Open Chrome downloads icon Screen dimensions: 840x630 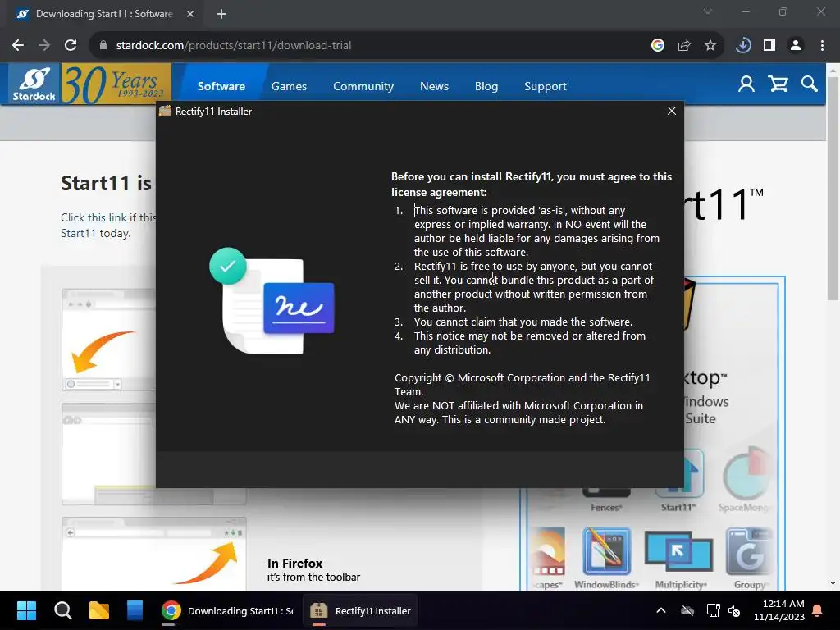pyautogui.click(x=743, y=46)
